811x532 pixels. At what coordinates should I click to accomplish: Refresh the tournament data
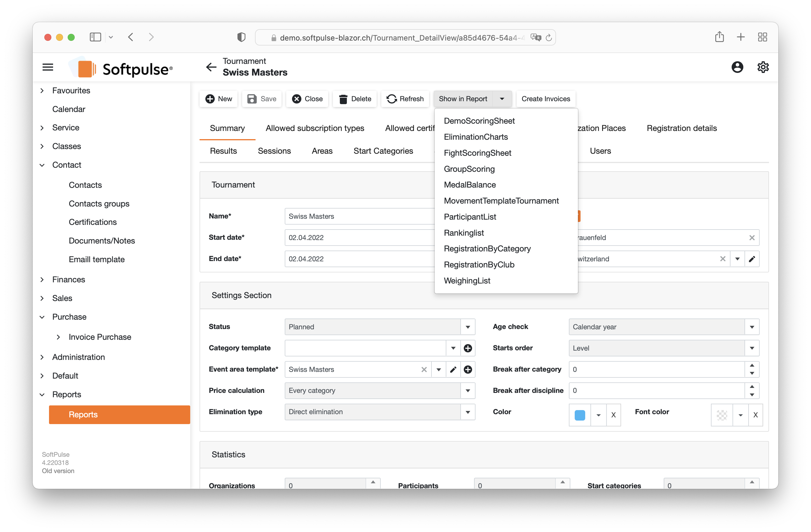click(405, 99)
